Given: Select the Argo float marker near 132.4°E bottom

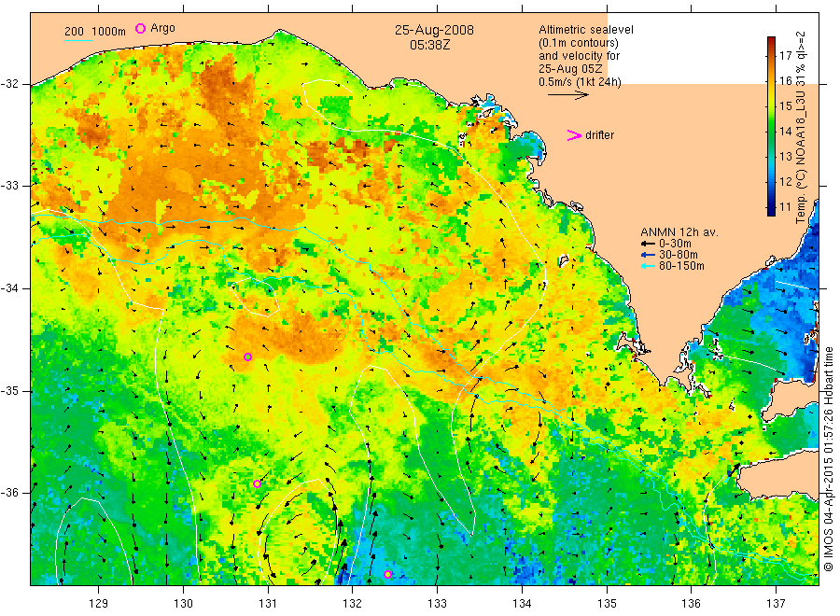Looking at the screenshot, I should 388,574.
